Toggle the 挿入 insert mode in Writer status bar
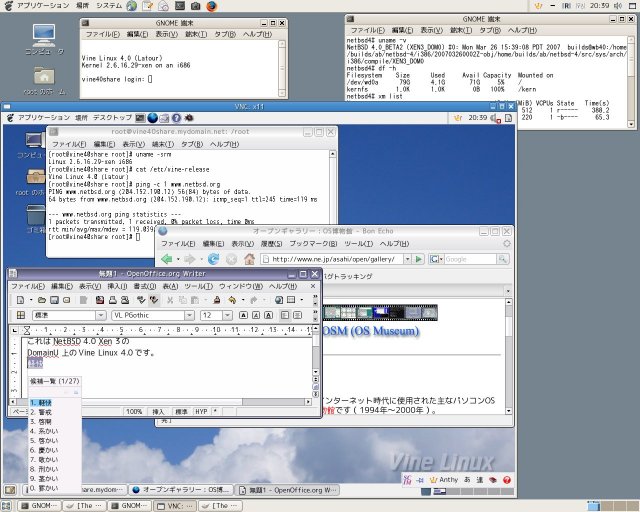Image resolution: width=640 pixels, height=512 pixels. pyautogui.click(x=158, y=412)
